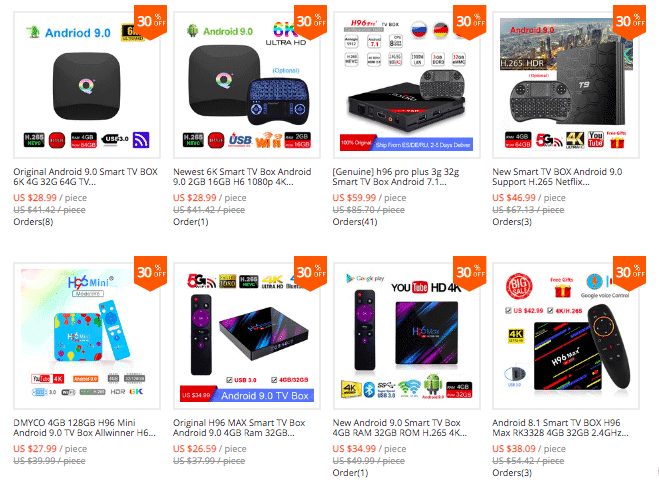Open 'Android 8.1 Smart TV BOX H96 Max RK3328' link
This screenshot has width=659, height=491.
560,428
